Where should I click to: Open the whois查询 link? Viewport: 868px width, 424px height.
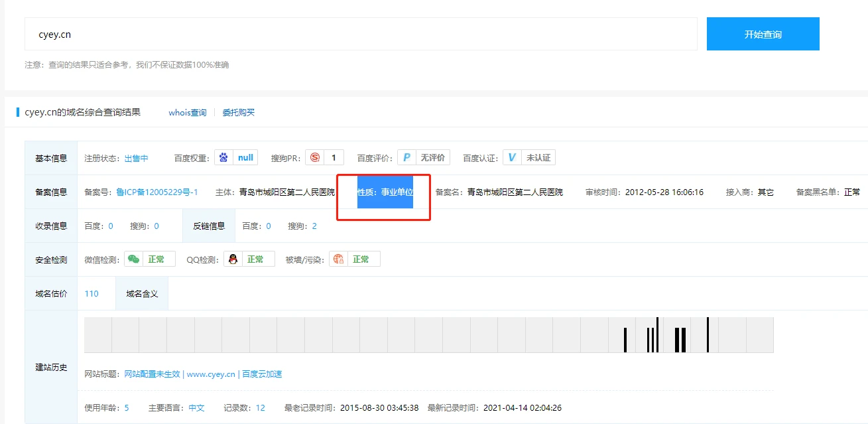point(187,113)
